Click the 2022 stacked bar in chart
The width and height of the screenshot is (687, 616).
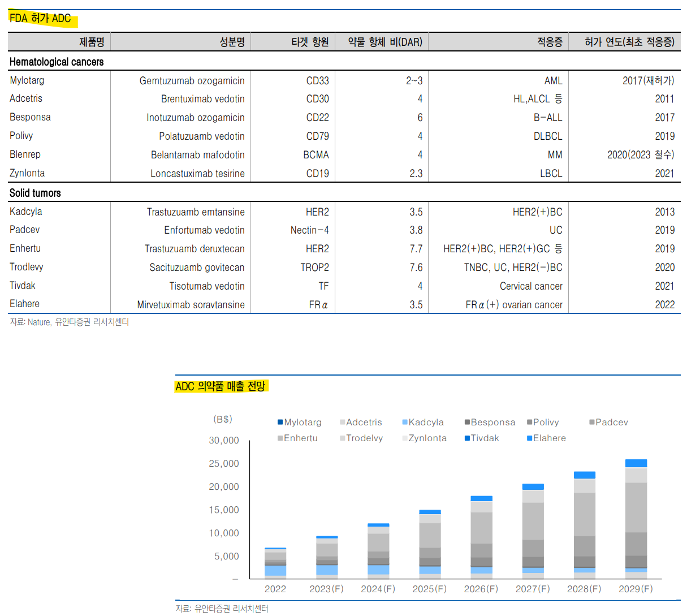pos(275,563)
